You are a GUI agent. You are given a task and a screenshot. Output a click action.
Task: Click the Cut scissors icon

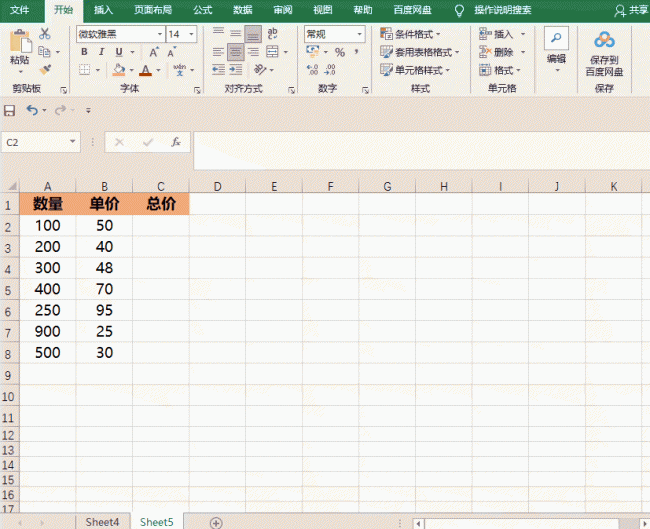point(44,34)
